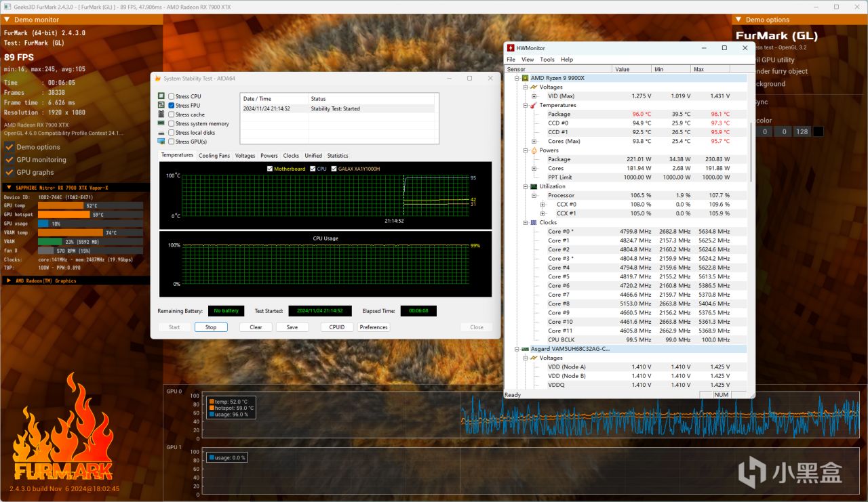Toggle the CPU temperature graph checkbox
Image resolution: width=868 pixels, height=502 pixels.
313,169
